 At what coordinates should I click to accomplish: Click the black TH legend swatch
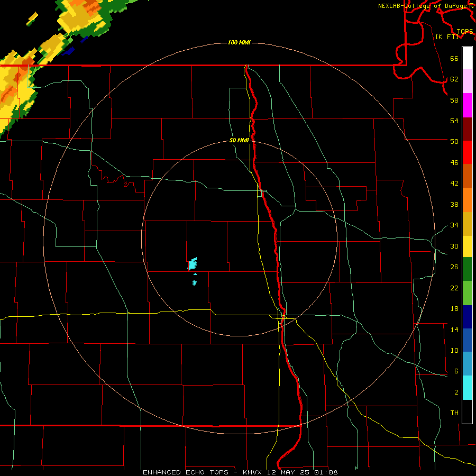[x=467, y=411]
